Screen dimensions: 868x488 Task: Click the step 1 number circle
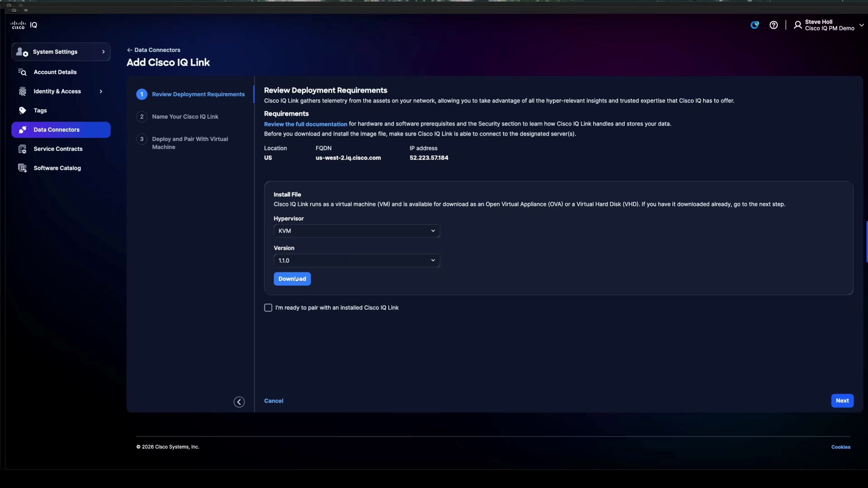pyautogui.click(x=142, y=94)
